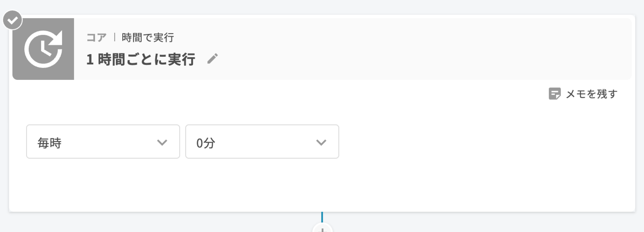The width and height of the screenshot is (644, 232).
Task: Click the vertical divider between コア and 時間で実行
Action: point(115,37)
